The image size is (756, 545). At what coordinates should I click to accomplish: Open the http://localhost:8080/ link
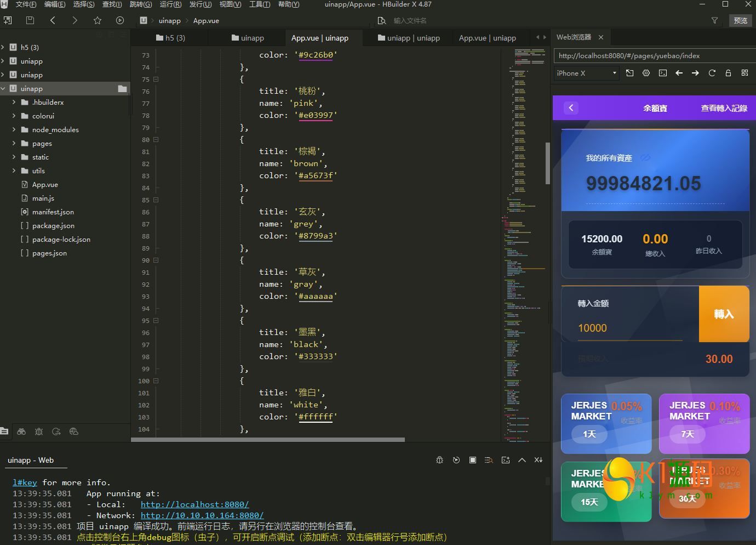coord(194,504)
